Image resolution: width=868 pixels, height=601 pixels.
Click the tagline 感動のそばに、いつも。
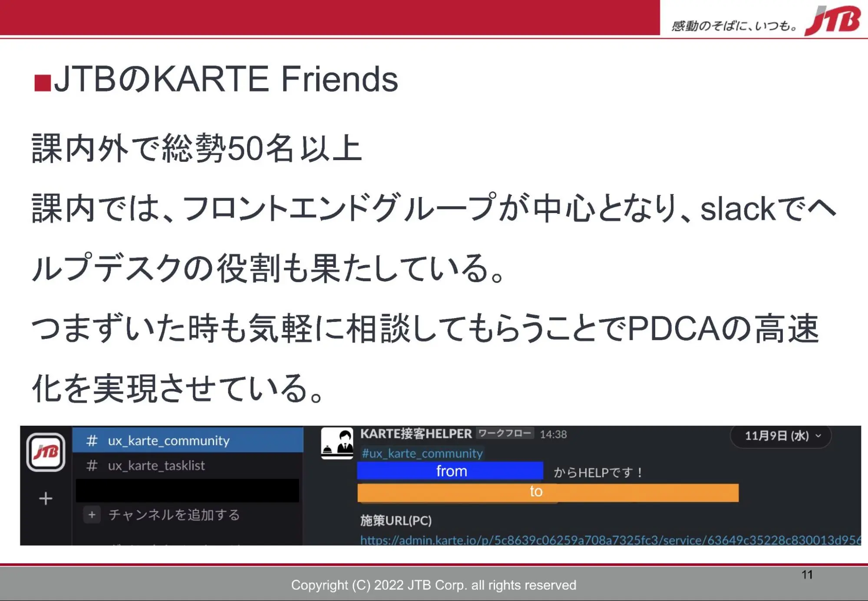(734, 26)
